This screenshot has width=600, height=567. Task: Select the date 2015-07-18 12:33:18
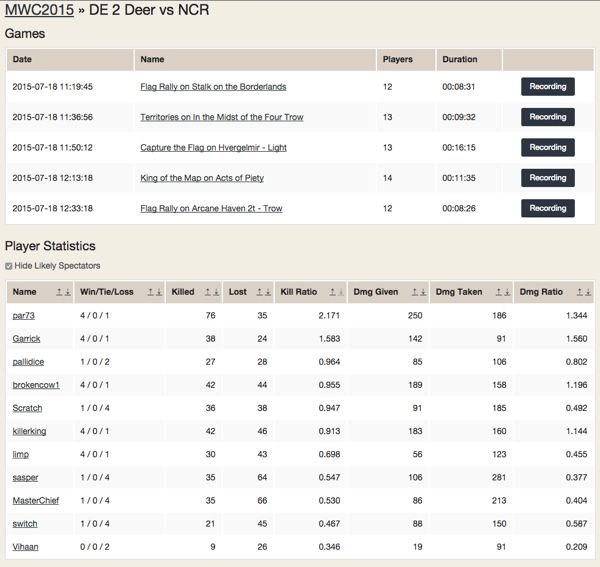52,209
